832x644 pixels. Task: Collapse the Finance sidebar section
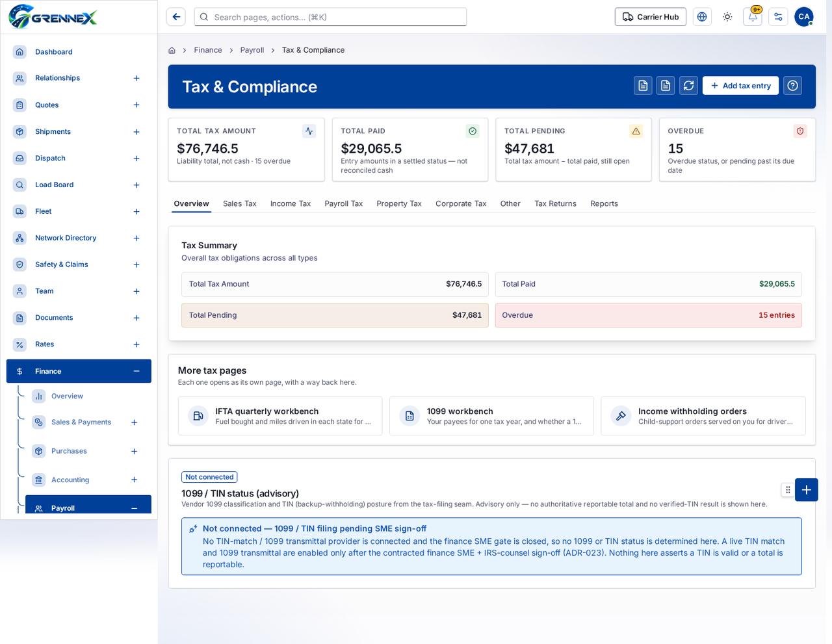tap(136, 371)
